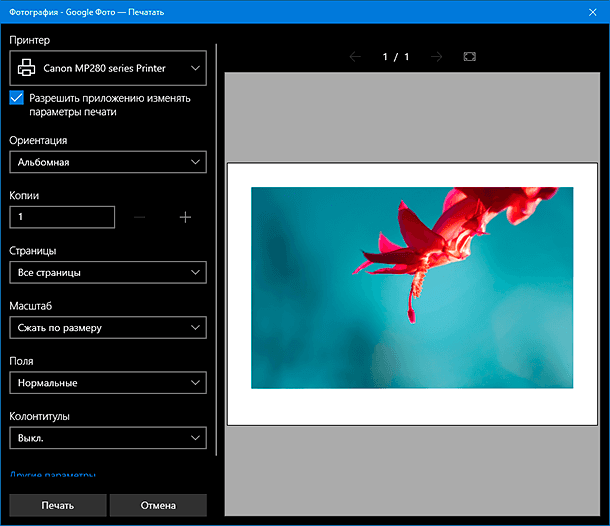Open the Поля dropdown showing Нормальные

tap(108, 383)
